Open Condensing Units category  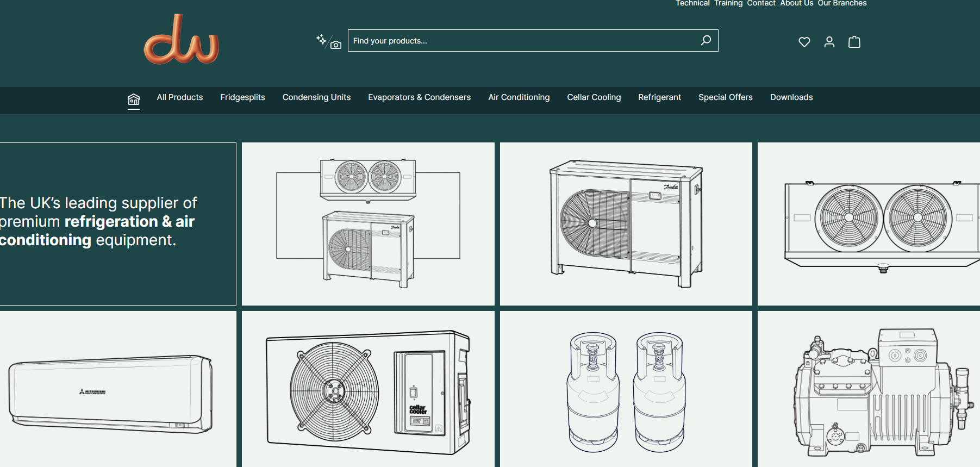(x=316, y=97)
